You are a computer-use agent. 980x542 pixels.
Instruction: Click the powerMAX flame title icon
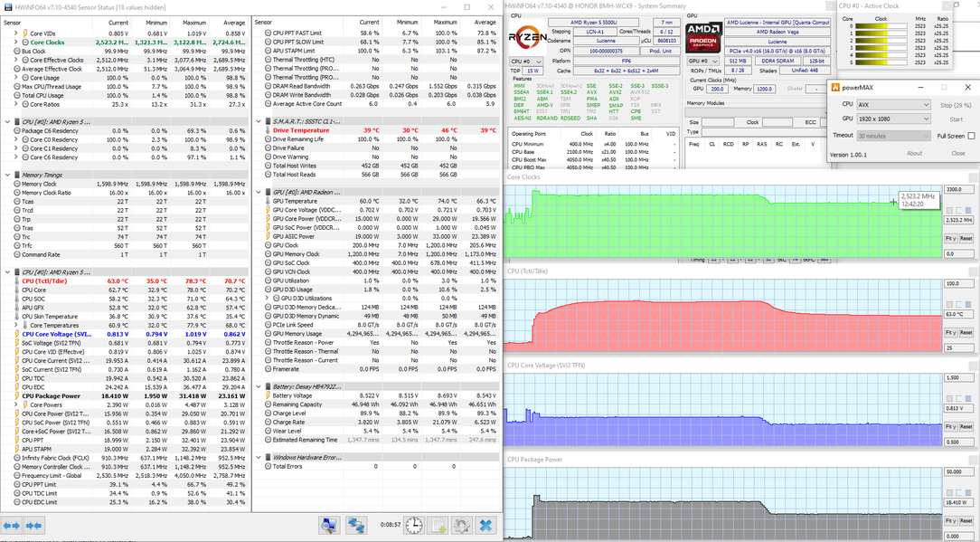point(835,87)
